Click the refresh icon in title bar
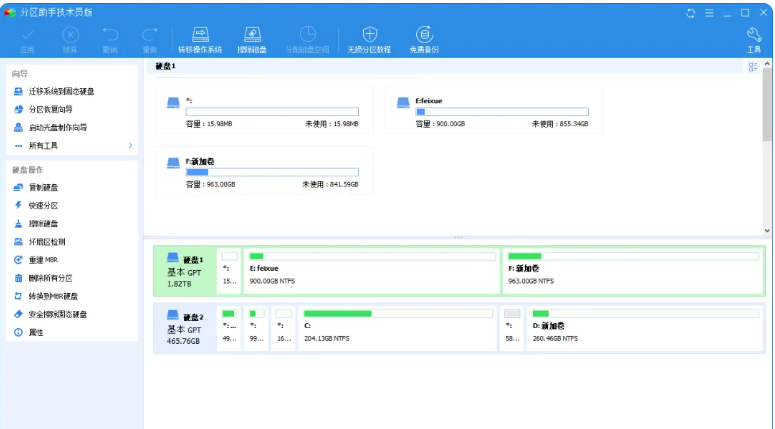This screenshot has height=429, width=775. (x=690, y=13)
